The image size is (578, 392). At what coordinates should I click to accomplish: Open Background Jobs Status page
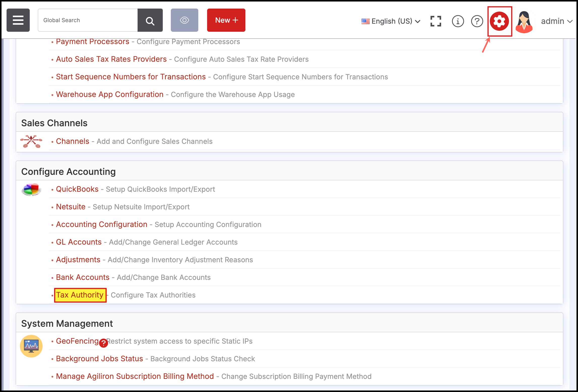coord(99,358)
